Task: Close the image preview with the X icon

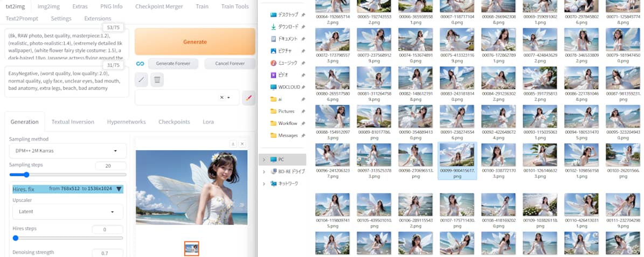Action: tap(242, 144)
